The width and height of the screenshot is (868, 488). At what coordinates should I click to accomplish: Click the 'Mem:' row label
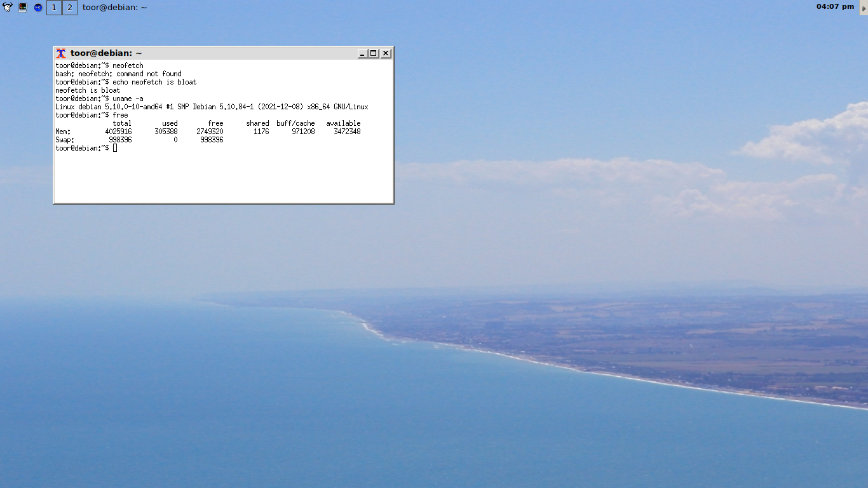tap(63, 132)
